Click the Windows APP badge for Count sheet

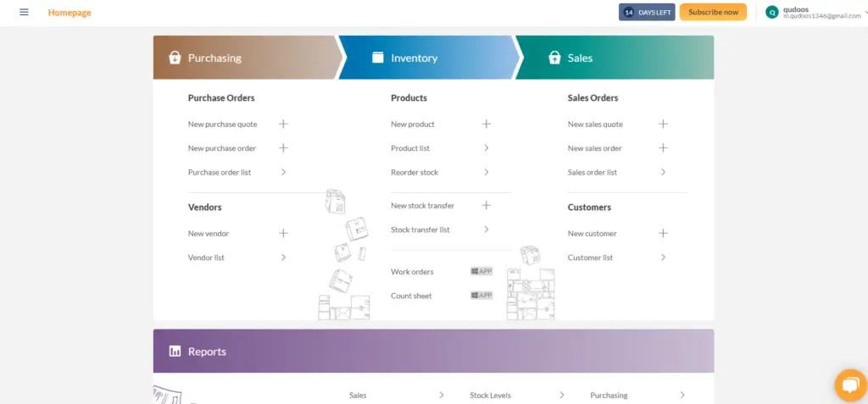point(481,296)
